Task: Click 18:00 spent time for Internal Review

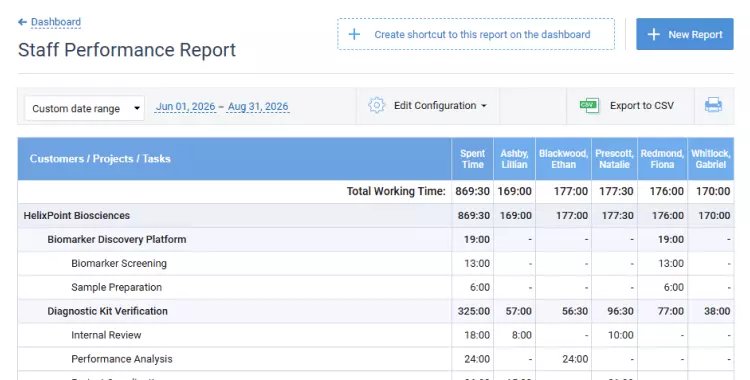Action: click(x=476, y=335)
